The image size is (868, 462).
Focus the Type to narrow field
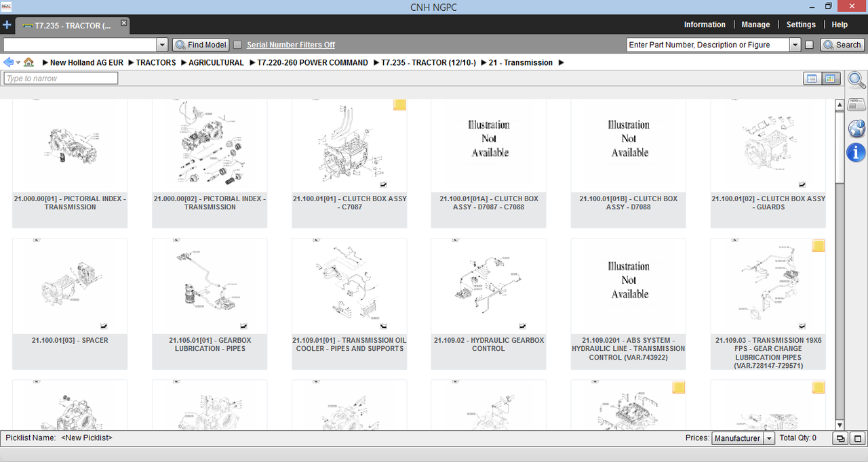[61, 79]
